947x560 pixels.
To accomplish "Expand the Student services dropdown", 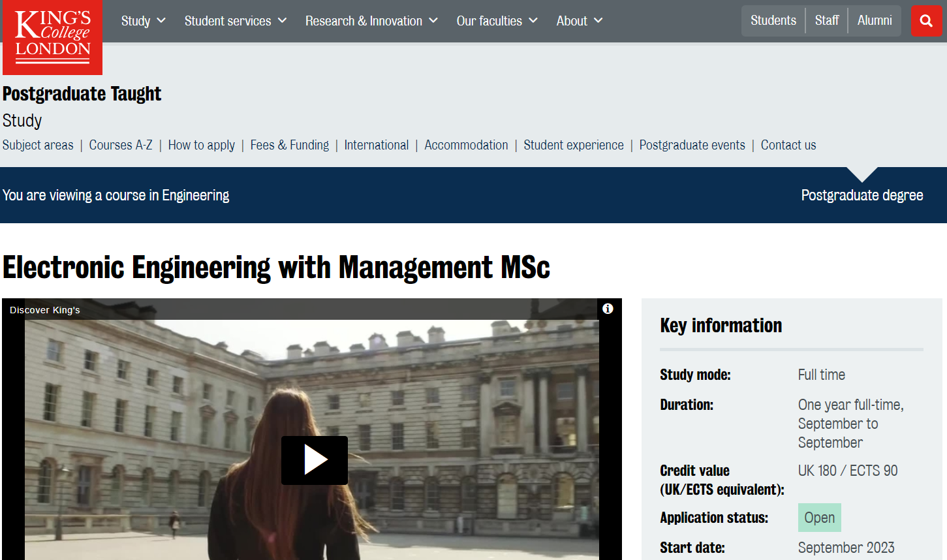I will pos(235,21).
